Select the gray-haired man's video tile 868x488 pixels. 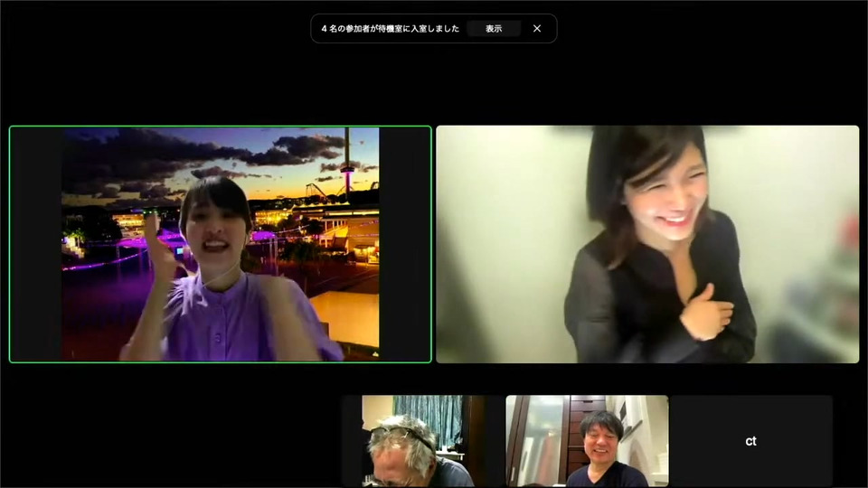click(x=422, y=441)
